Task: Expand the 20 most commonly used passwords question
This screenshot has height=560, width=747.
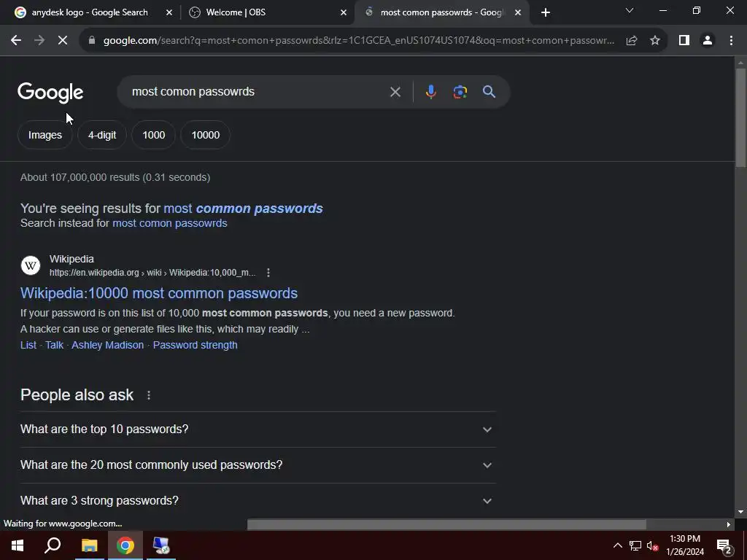Action: click(258, 464)
